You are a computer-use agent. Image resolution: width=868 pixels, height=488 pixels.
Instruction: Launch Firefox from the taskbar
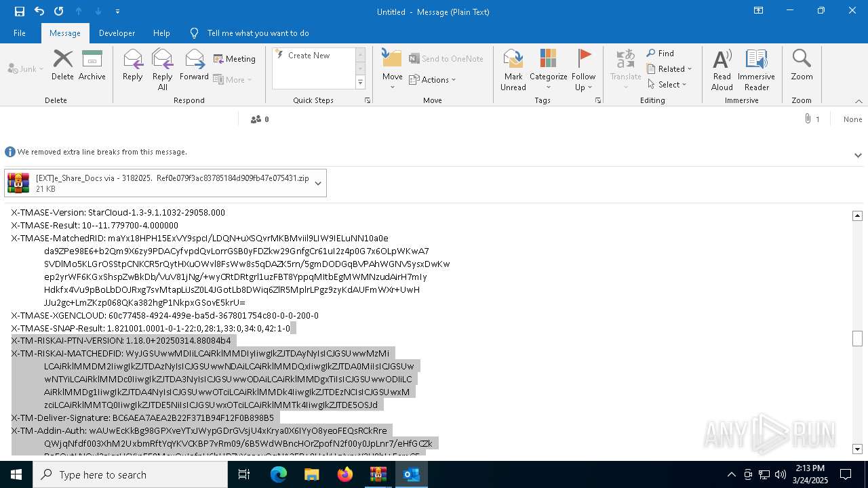pyautogui.click(x=345, y=474)
